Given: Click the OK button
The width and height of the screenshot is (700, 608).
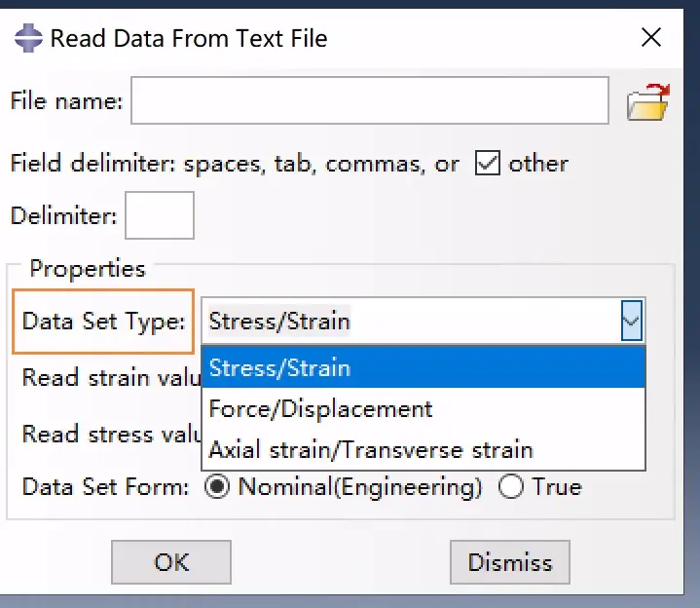Looking at the screenshot, I should pyautogui.click(x=171, y=562).
